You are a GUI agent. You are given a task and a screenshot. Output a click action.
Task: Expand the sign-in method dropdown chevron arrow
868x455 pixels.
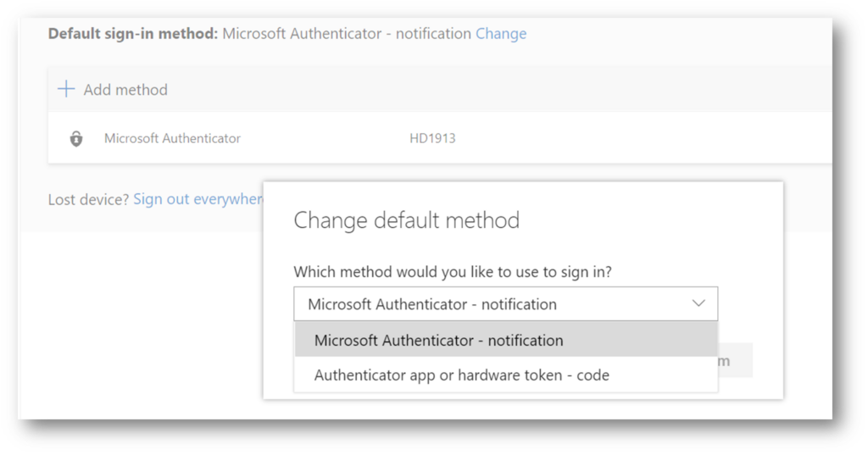pos(698,303)
